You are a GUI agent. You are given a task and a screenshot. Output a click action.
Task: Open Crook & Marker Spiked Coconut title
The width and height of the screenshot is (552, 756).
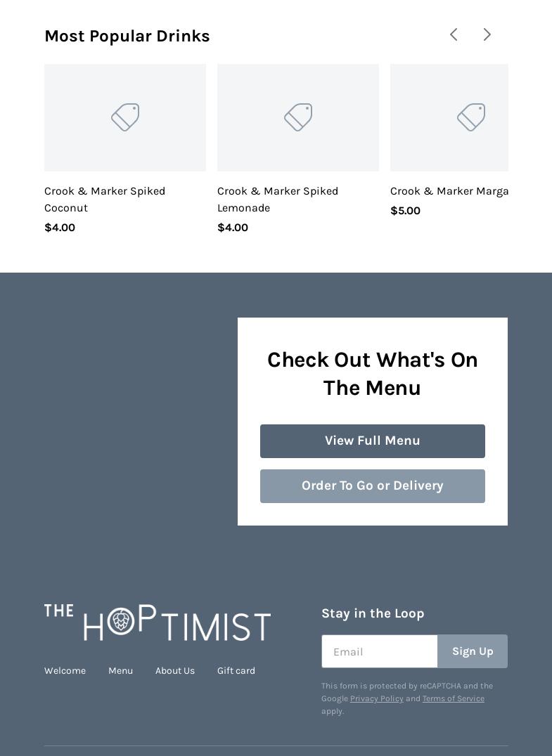point(105,200)
